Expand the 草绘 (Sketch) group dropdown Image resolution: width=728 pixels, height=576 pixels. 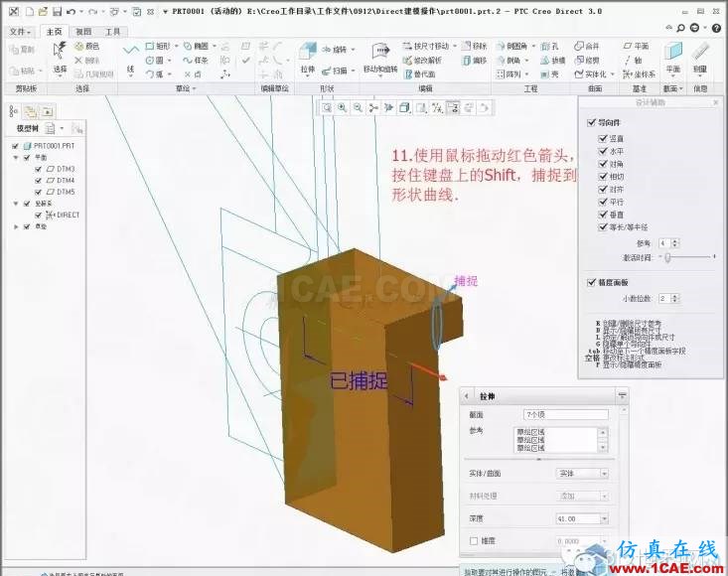186,88
